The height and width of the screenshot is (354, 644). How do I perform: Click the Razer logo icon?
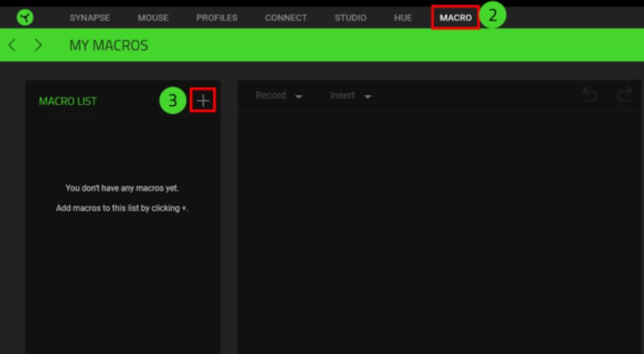click(25, 17)
